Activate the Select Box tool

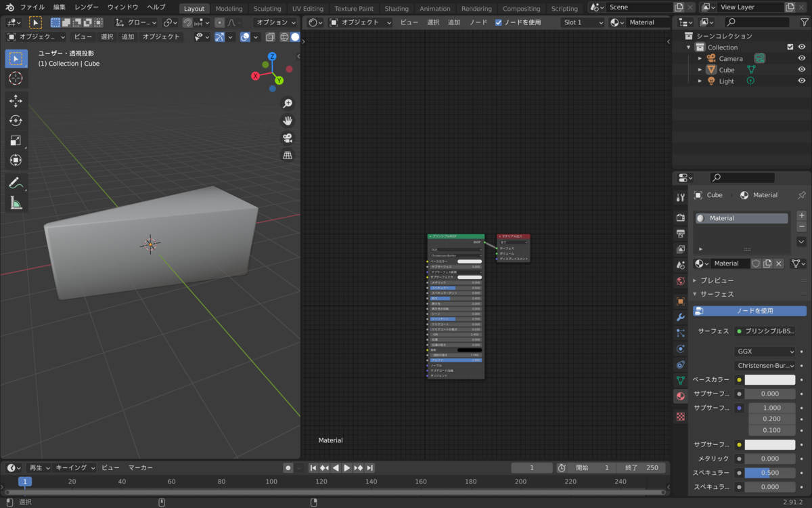(x=16, y=59)
